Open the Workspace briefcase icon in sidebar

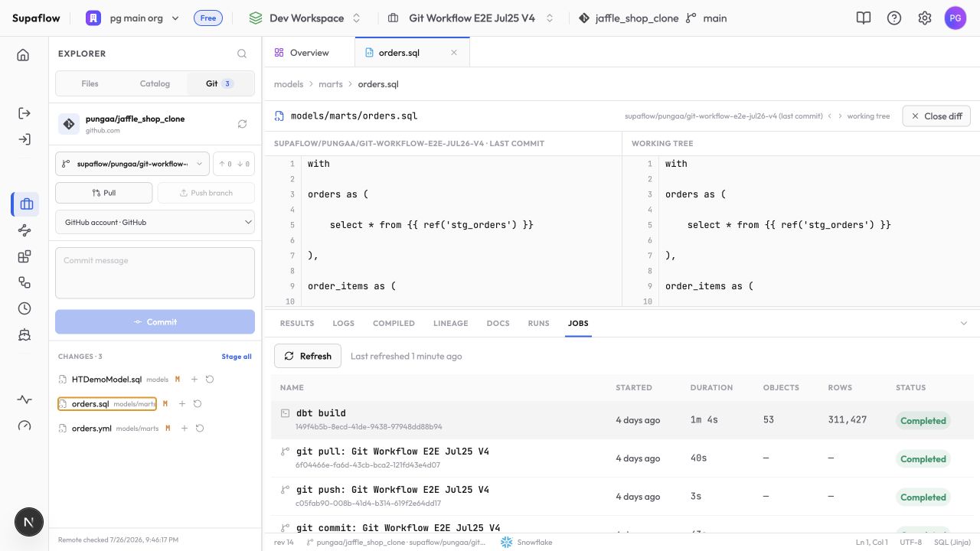pos(27,204)
